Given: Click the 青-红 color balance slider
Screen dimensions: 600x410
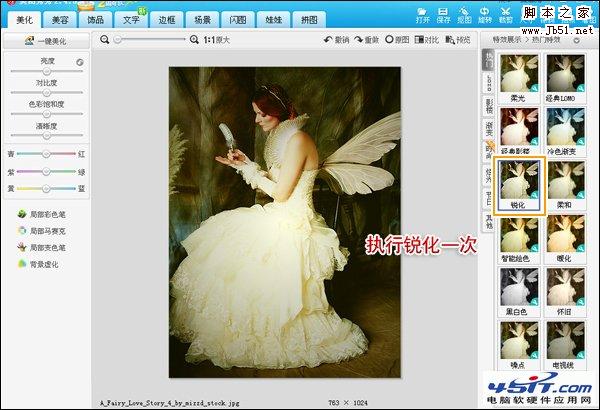Looking at the screenshot, I should click(x=46, y=154).
